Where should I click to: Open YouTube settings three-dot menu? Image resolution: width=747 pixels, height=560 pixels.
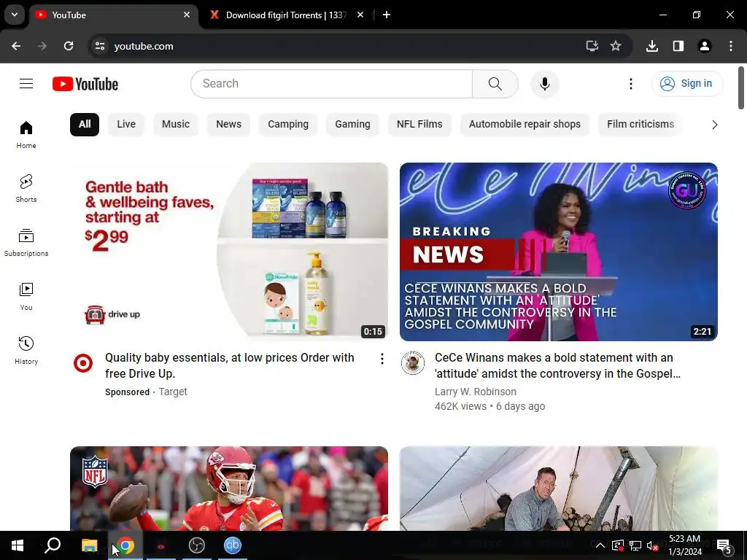click(631, 84)
